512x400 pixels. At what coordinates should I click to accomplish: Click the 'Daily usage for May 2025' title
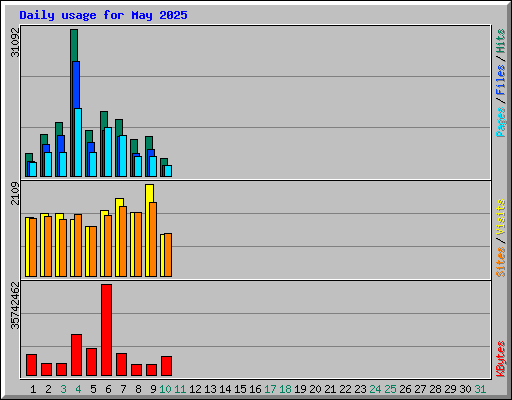tap(103, 15)
